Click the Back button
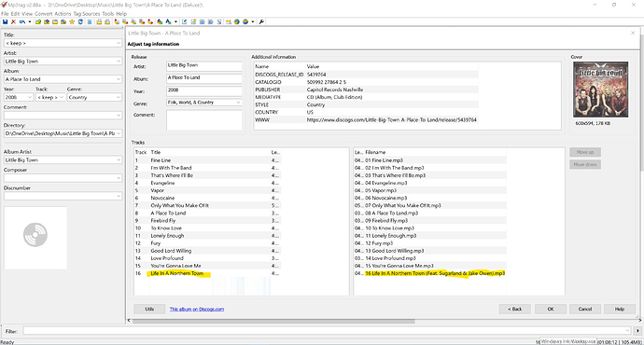The height and width of the screenshot is (345, 644). click(514, 309)
